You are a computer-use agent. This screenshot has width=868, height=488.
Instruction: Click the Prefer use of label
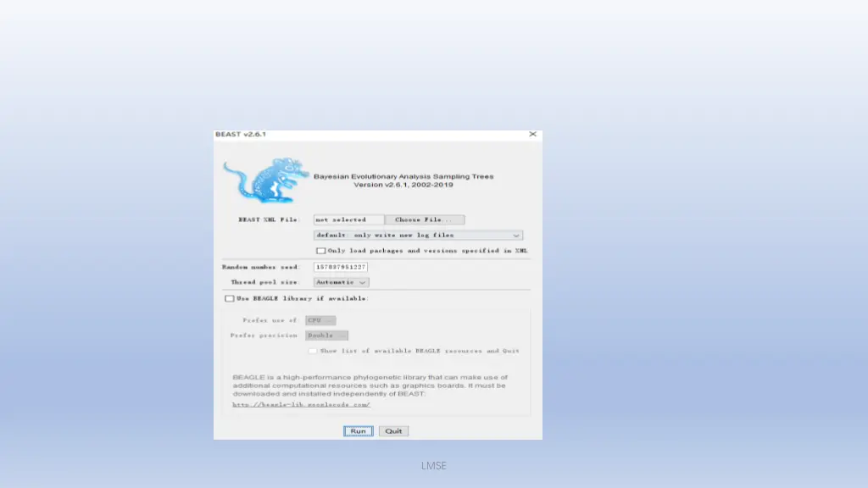pyautogui.click(x=270, y=320)
